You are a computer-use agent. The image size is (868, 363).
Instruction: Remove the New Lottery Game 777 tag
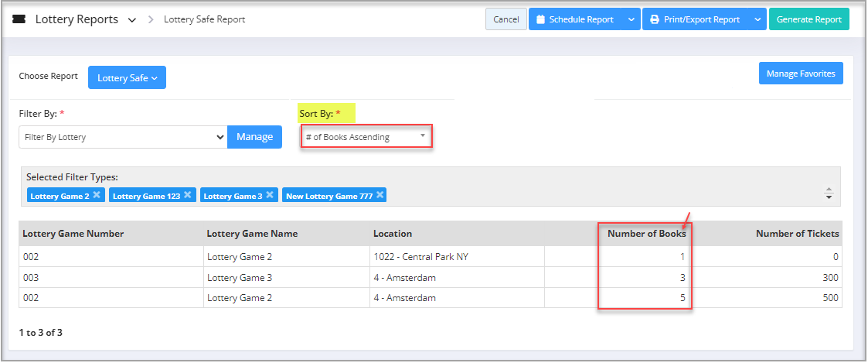point(380,195)
